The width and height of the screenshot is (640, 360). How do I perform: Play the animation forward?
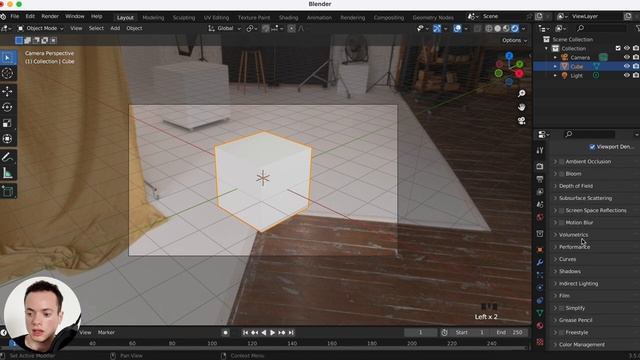tap(273, 333)
